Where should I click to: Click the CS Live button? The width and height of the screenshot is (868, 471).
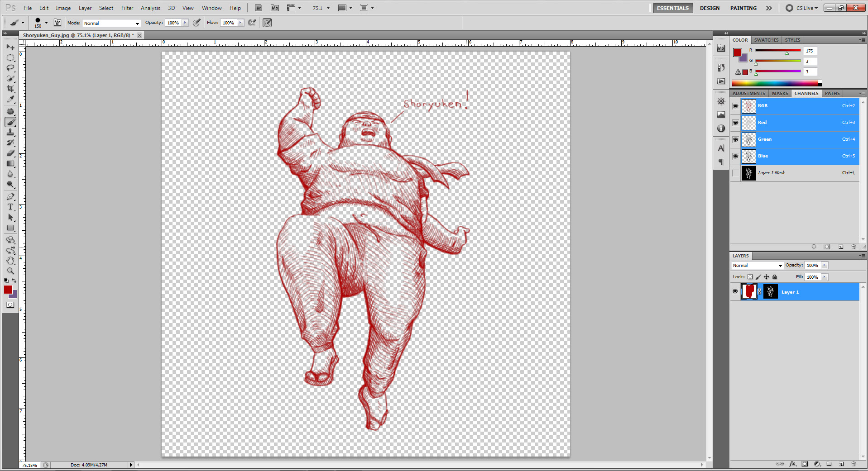click(x=804, y=8)
